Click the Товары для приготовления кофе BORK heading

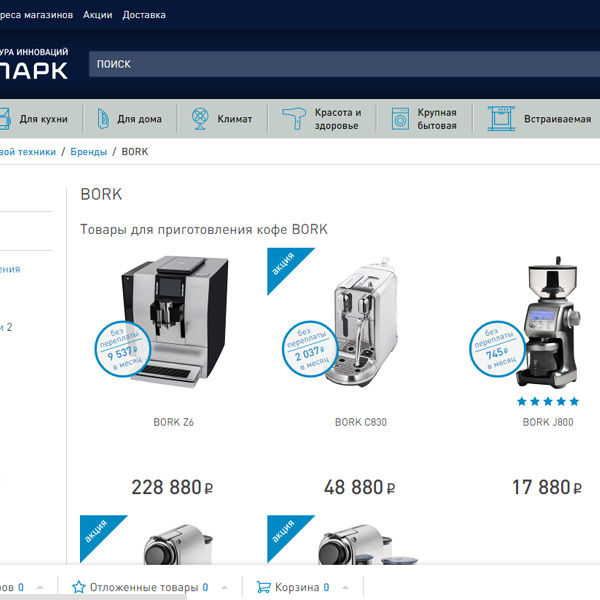[x=204, y=229]
